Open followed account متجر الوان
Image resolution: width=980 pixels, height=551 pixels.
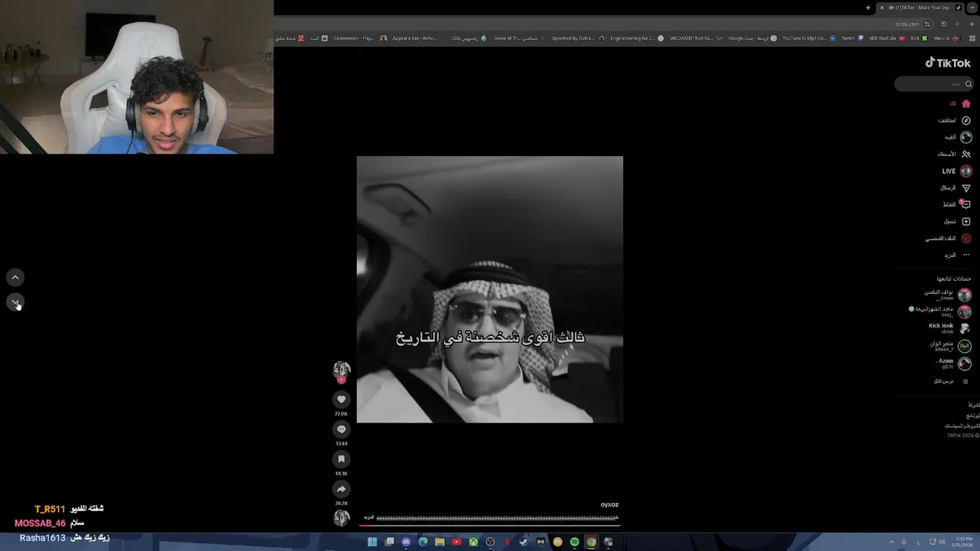point(949,346)
